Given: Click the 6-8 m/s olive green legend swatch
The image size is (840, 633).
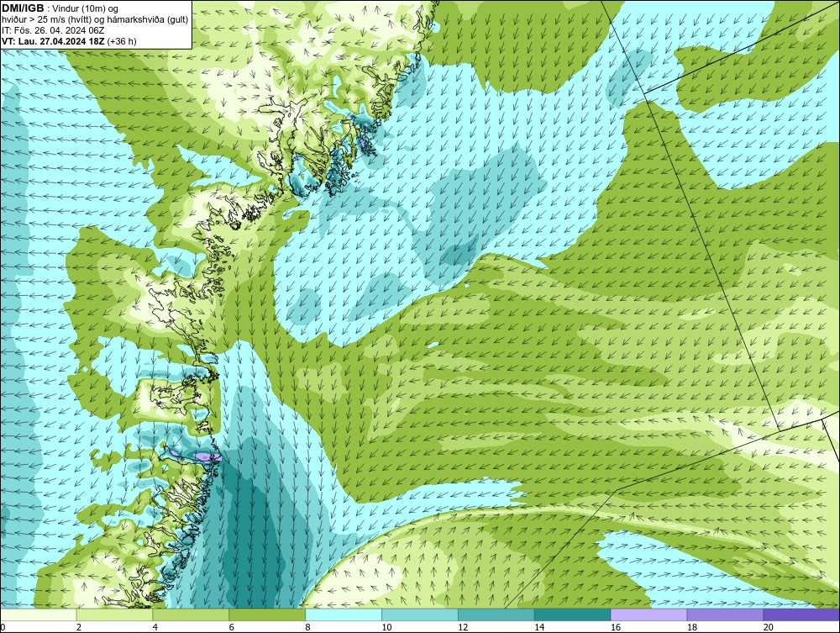Looking at the screenshot, I should (267, 615).
